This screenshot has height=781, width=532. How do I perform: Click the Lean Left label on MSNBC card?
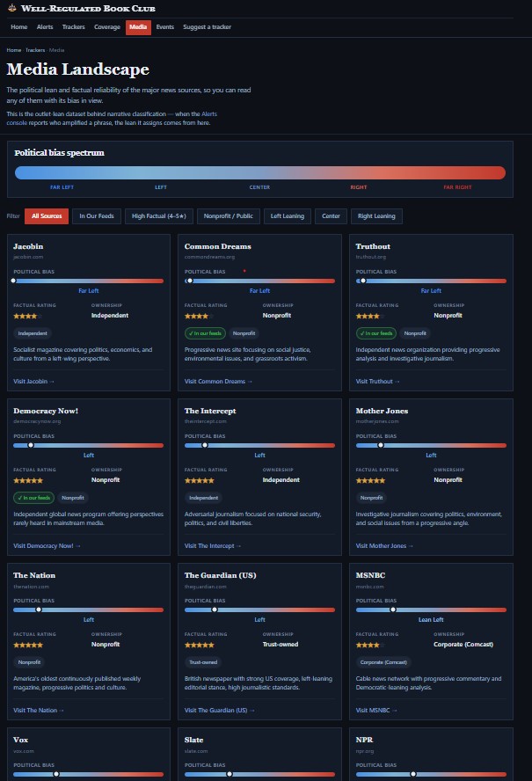pos(431,620)
